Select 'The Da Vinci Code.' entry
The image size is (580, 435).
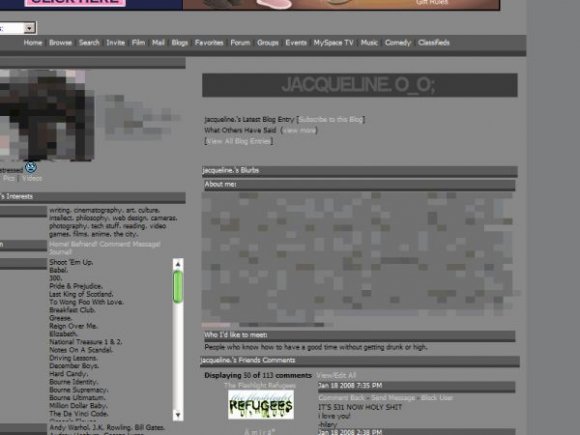click(x=78, y=414)
